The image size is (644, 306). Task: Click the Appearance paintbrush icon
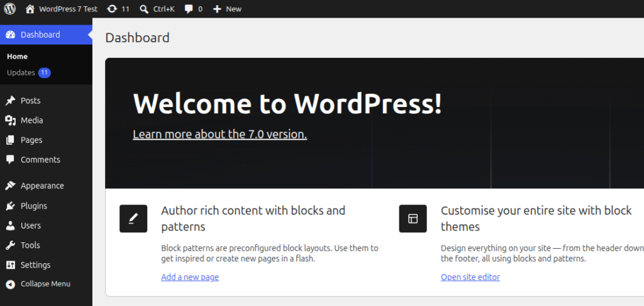pos(10,186)
